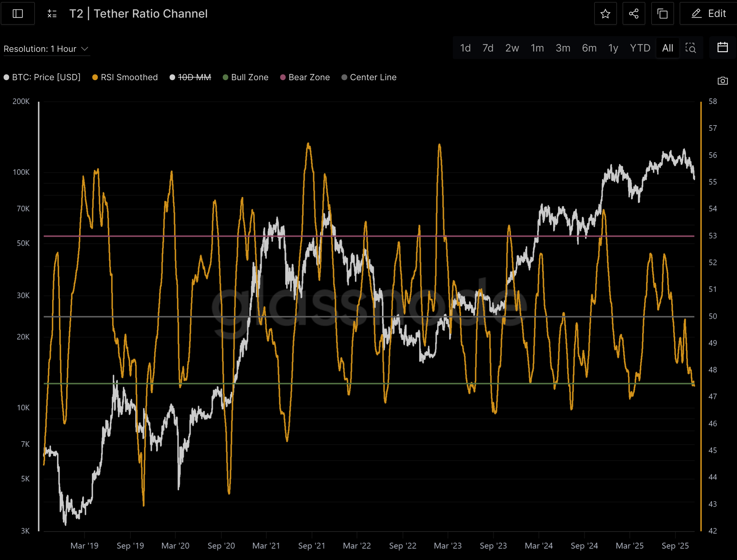
Task: Activate the zoom selection icon
Action: pyautogui.click(x=690, y=48)
